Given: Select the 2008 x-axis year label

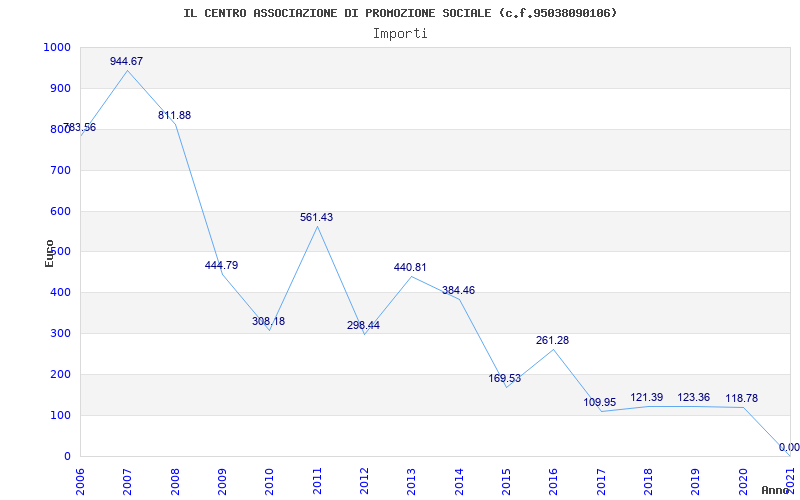Looking at the screenshot, I should [174, 481].
